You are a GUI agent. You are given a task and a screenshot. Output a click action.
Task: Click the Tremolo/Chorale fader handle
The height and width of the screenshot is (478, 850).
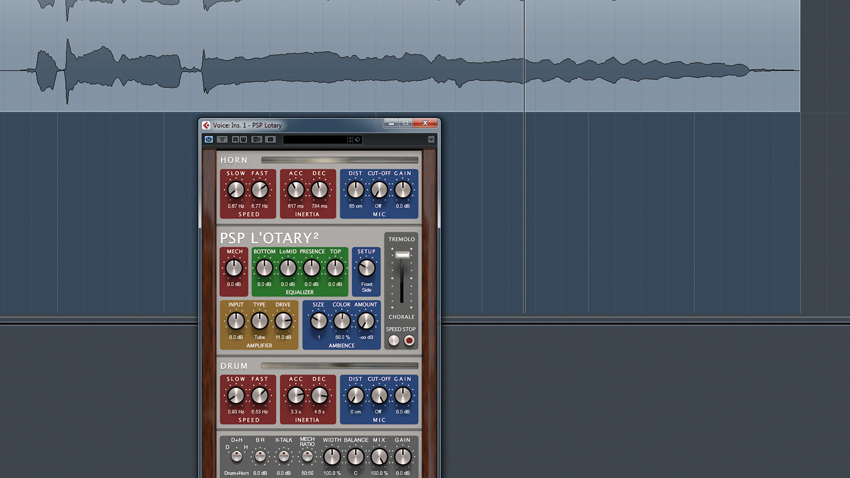(x=402, y=255)
